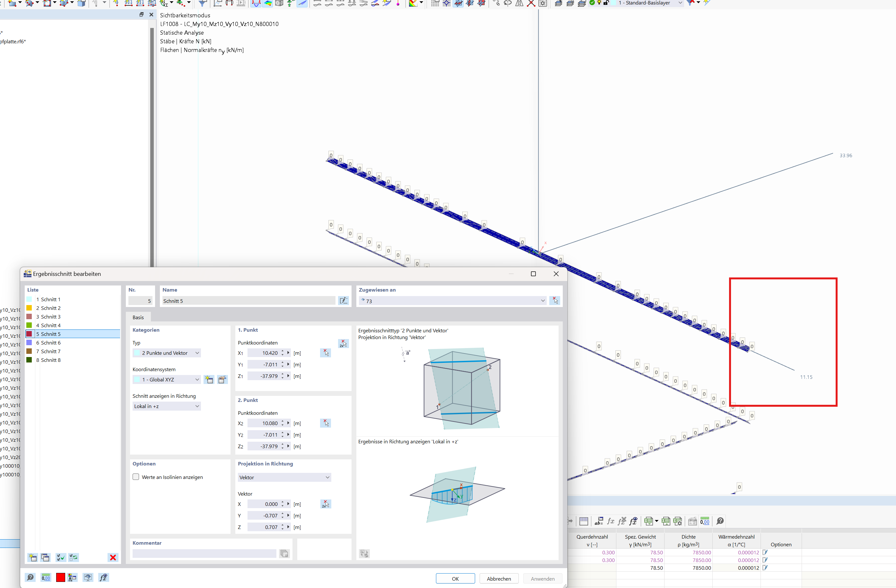Pick the vector graphically with the cursor icon
This screenshot has width=896, height=588.
326,504
